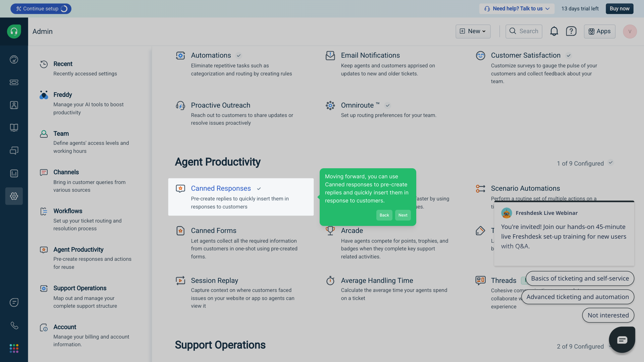Open the Freshworks app switcher grid icon
Screen dimensions: 644x362
click(14, 348)
